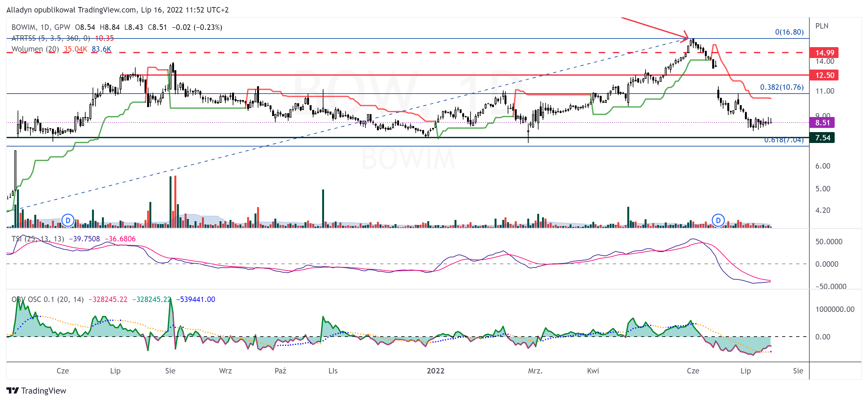This screenshot has height=402, width=868.
Task: Click the TSI (25, 13, 13) indicator legend
Action: (38, 239)
